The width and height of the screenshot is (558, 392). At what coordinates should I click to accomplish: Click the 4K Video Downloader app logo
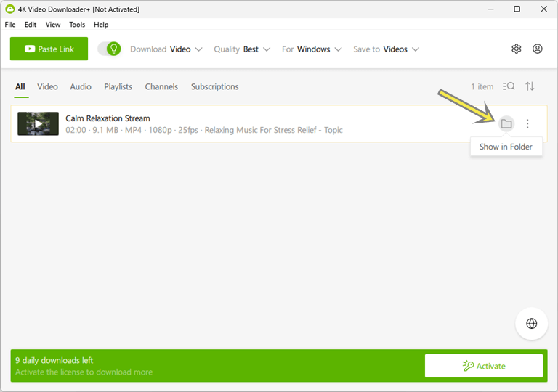[x=10, y=9]
